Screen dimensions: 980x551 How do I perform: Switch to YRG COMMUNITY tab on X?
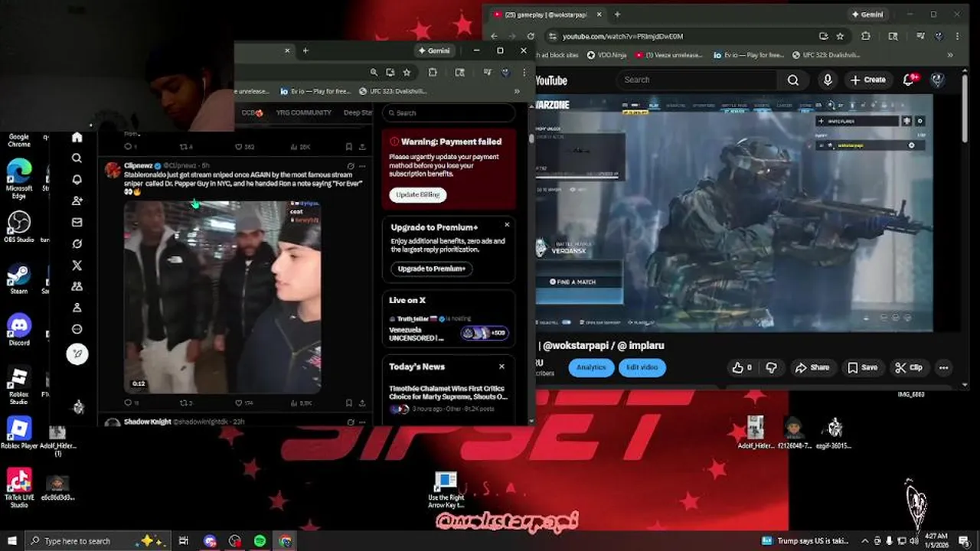[303, 112]
